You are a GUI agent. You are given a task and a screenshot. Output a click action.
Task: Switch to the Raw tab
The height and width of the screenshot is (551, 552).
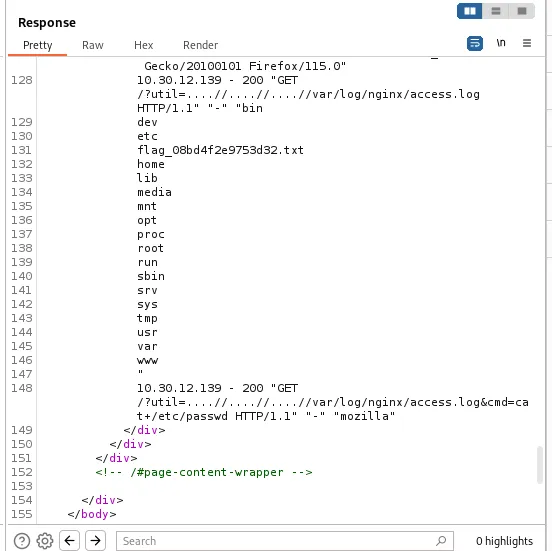pyautogui.click(x=93, y=45)
